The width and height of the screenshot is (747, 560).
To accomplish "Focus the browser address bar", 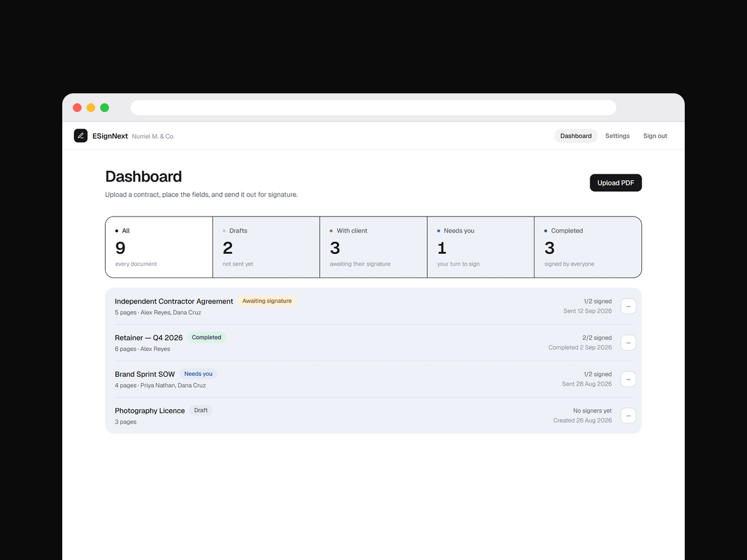I will coord(374,108).
